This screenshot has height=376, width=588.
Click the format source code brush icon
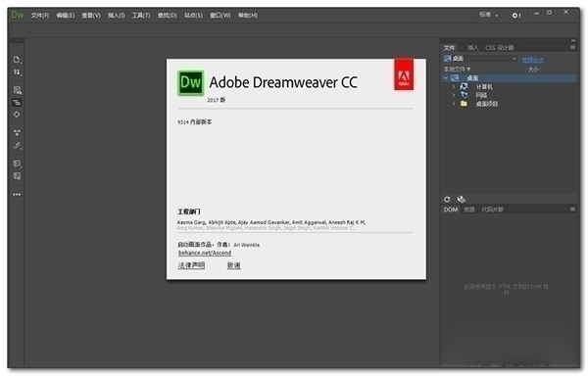(x=17, y=145)
